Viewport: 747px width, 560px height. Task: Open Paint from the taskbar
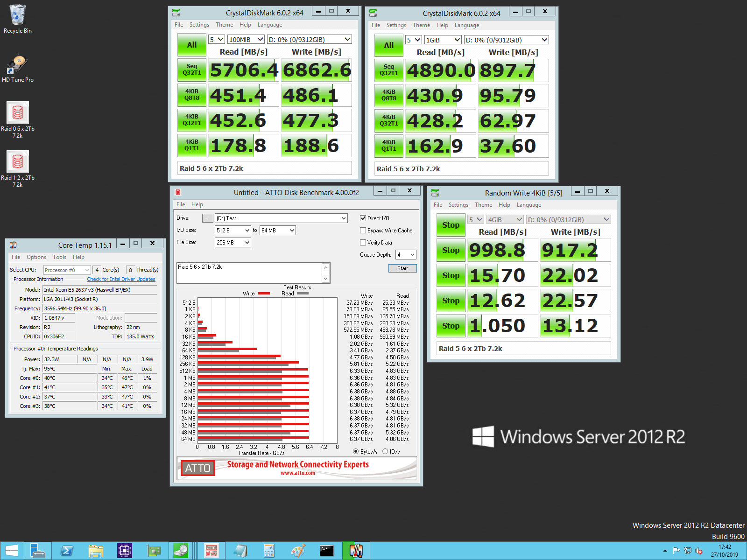click(298, 551)
